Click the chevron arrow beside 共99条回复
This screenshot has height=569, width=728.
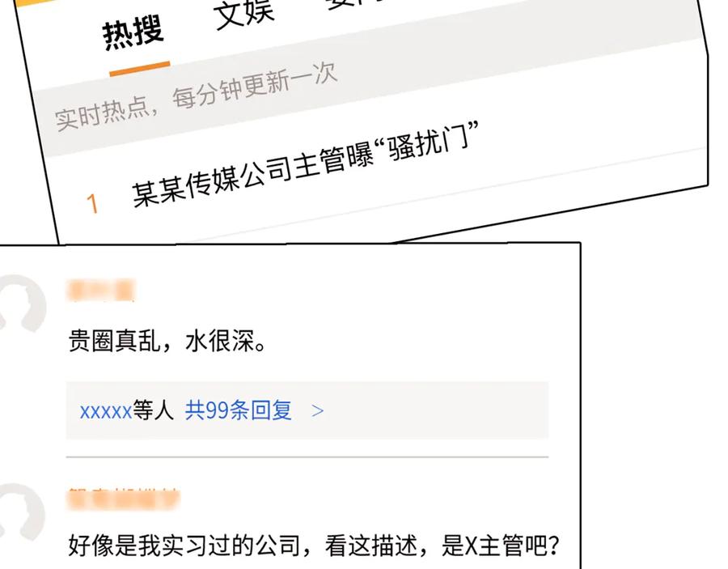(x=318, y=410)
